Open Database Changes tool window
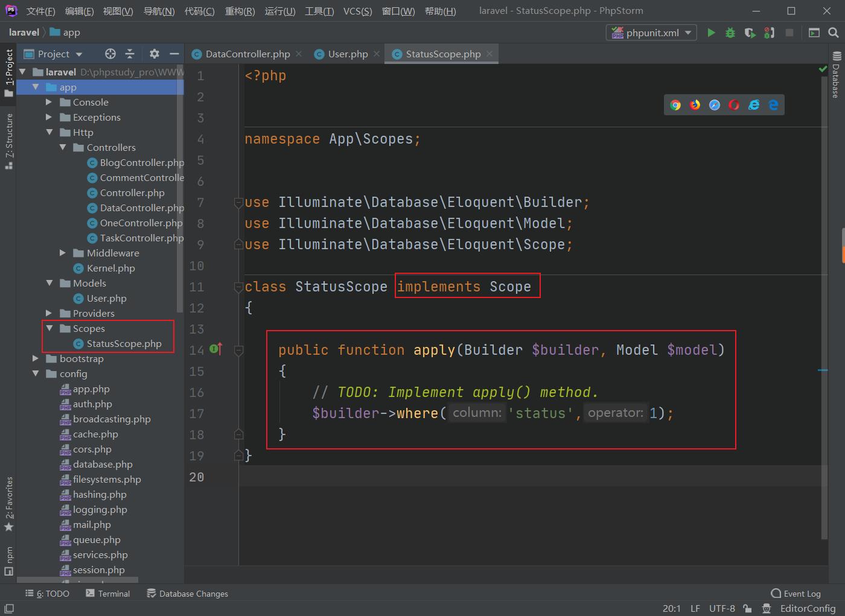845x616 pixels. point(188,594)
